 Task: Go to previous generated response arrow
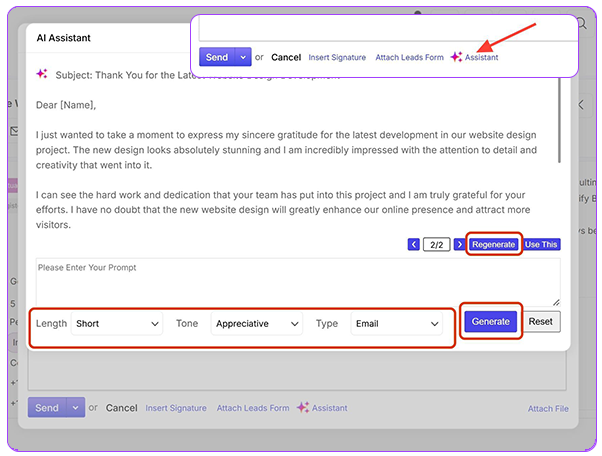point(414,244)
